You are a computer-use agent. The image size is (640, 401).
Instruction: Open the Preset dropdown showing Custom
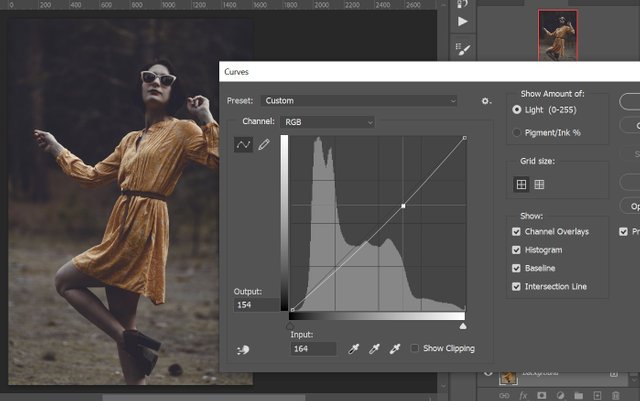point(359,101)
